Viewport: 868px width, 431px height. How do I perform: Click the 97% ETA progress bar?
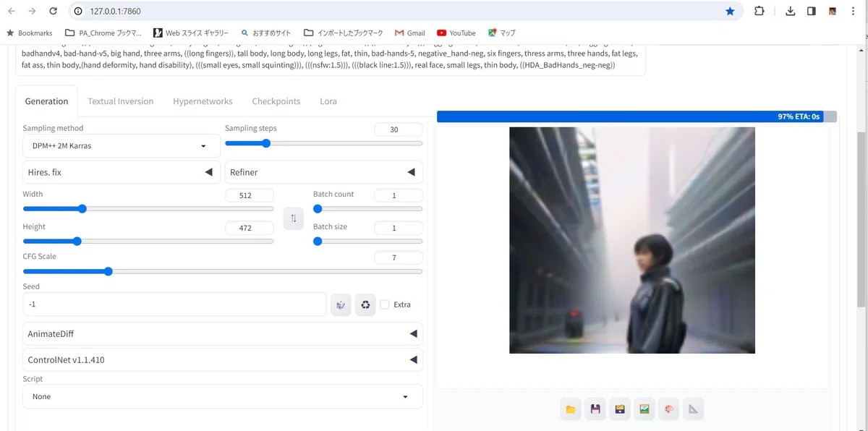tap(637, 116)
